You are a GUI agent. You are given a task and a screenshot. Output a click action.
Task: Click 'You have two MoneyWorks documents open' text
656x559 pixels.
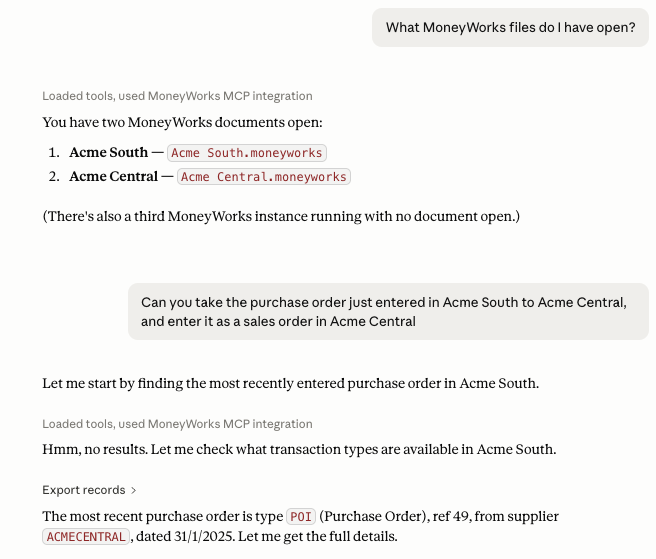(182, 123)
